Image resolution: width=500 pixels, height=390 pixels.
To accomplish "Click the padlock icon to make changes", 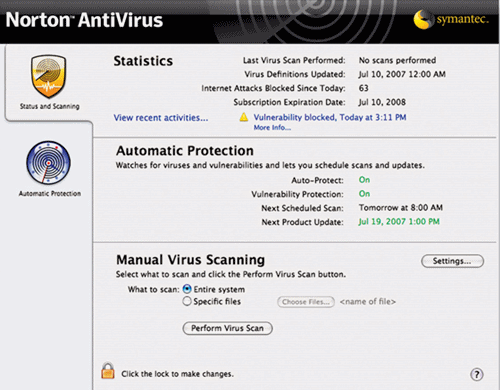I will [108, 371].
